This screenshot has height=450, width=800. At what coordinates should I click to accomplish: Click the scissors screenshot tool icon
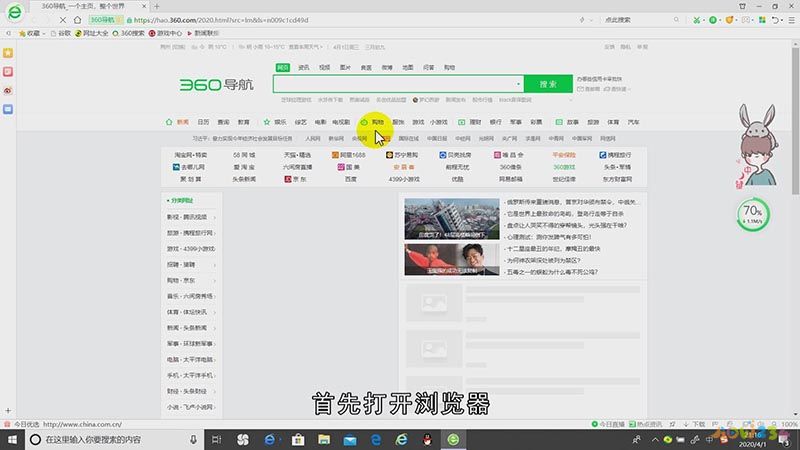(x=696, y=20)
